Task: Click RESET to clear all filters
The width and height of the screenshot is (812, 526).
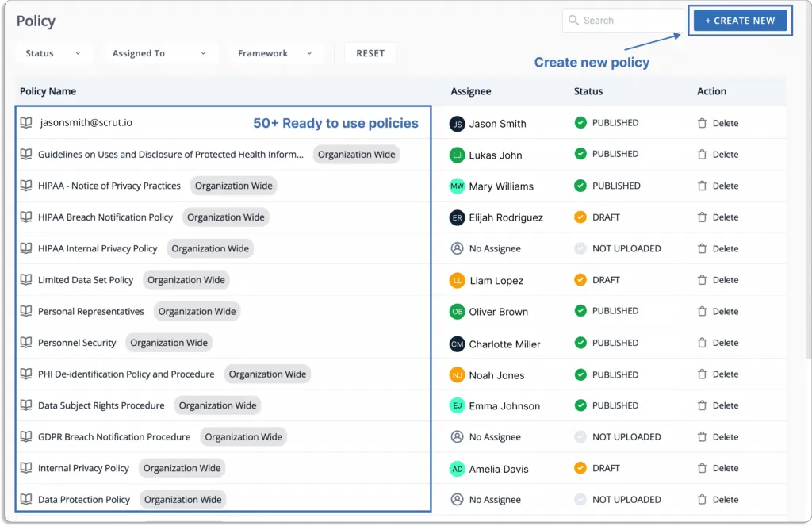Action: click(x=370, y=52)
